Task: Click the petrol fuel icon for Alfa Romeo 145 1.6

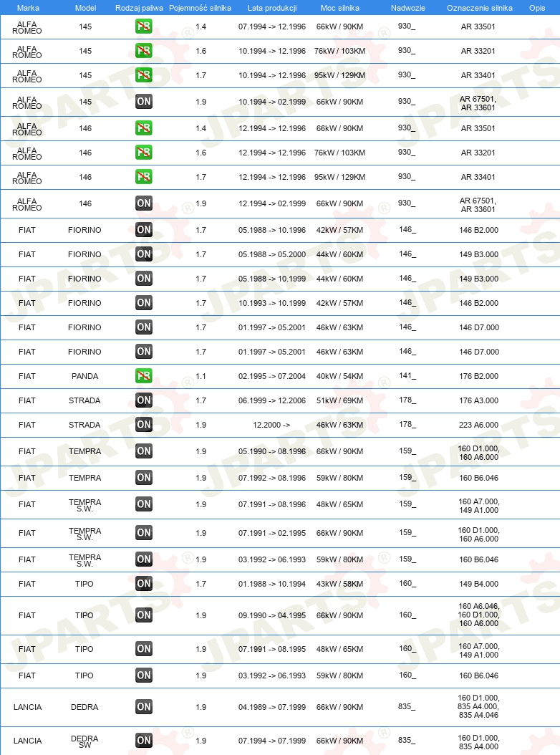Action: coord(143,51)
